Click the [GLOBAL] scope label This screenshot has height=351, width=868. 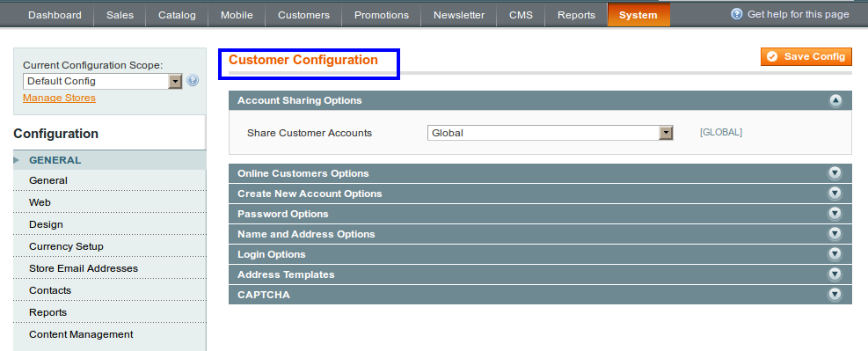tap(721, 132)
